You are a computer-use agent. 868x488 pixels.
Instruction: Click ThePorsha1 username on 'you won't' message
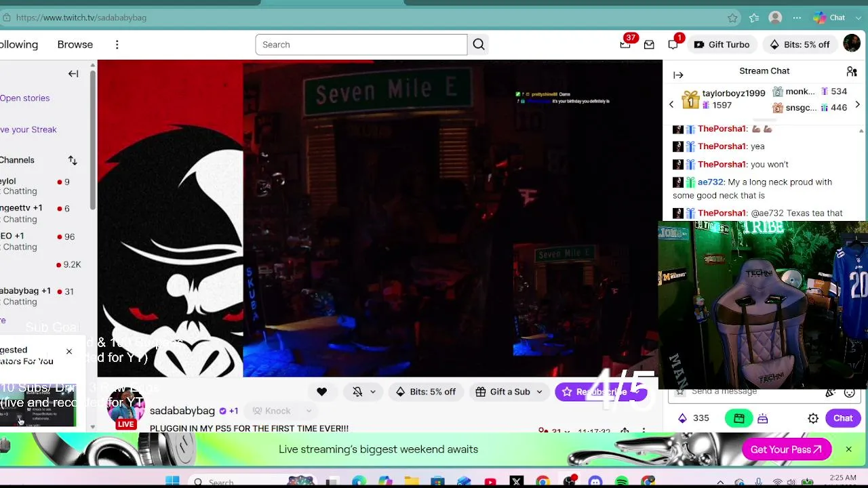click(722, 165)
